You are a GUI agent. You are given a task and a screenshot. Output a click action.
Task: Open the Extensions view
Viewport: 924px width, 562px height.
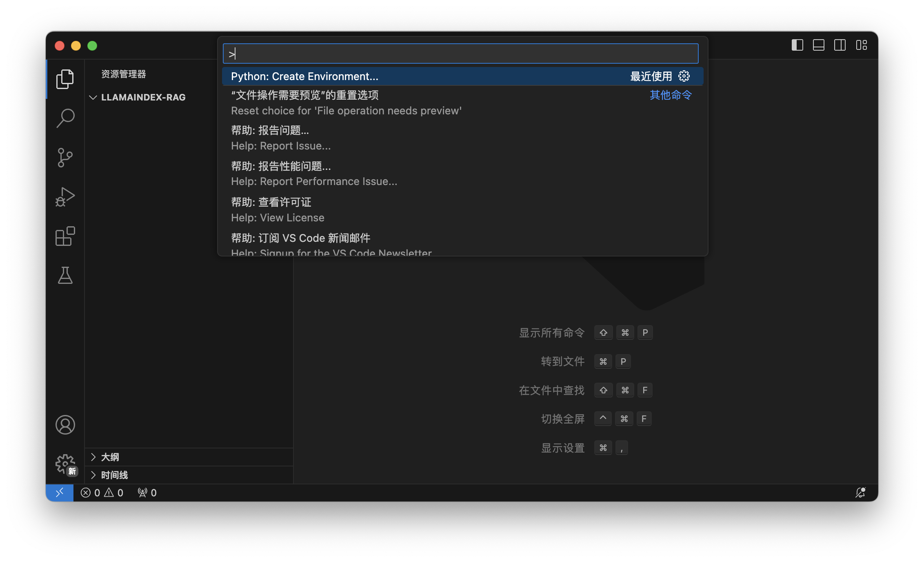click(x=64, y=236)
